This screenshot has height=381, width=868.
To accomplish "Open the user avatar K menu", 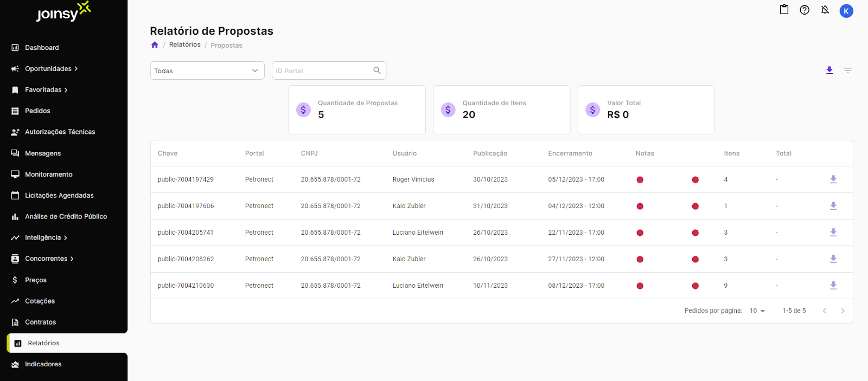I will tap(846, 11).
